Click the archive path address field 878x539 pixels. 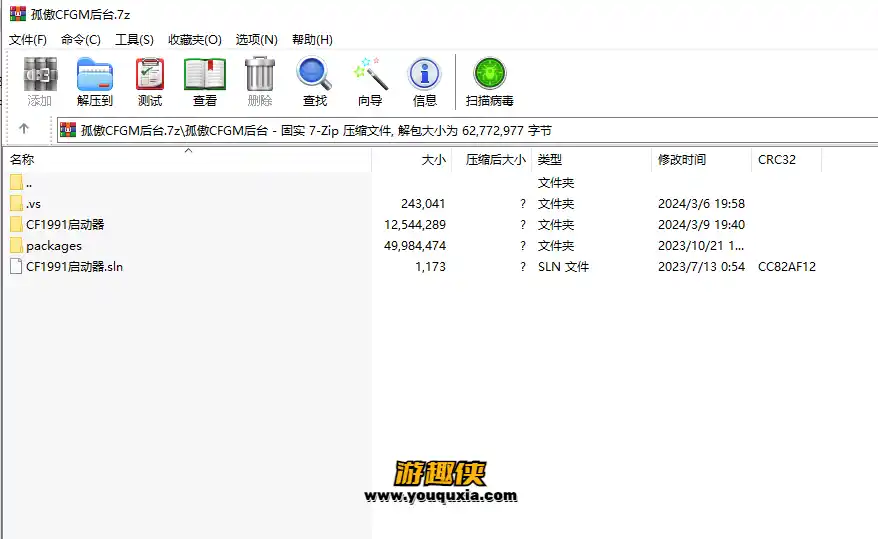pyautogui.click(x=468, y=130)
